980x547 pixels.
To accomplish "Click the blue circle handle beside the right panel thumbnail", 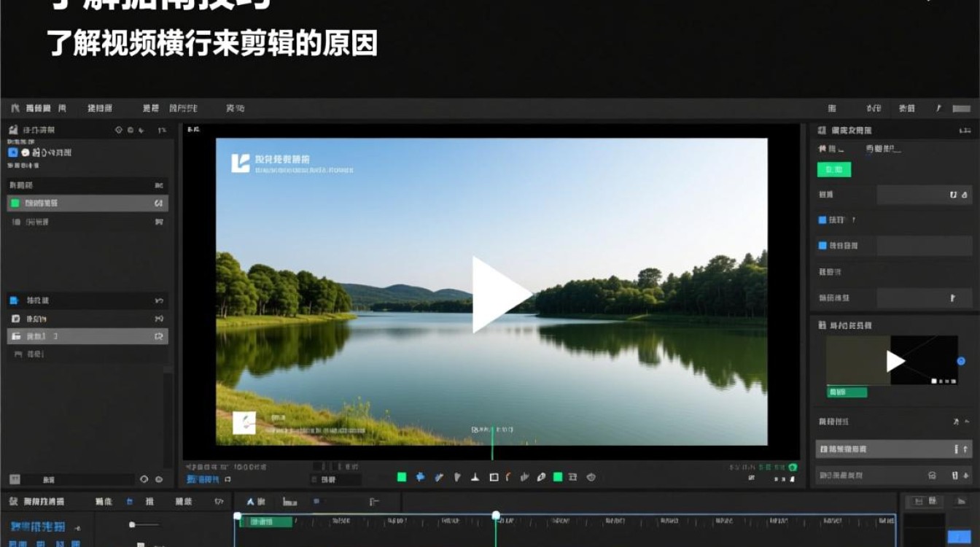I will point(961,360).
